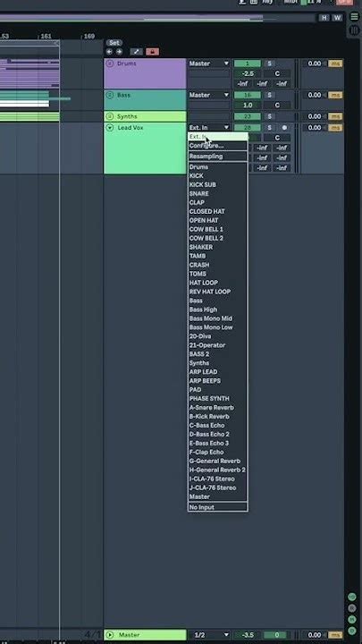Pick SNARE in the input list
This screenshot has height=644, width=362.
218,194
